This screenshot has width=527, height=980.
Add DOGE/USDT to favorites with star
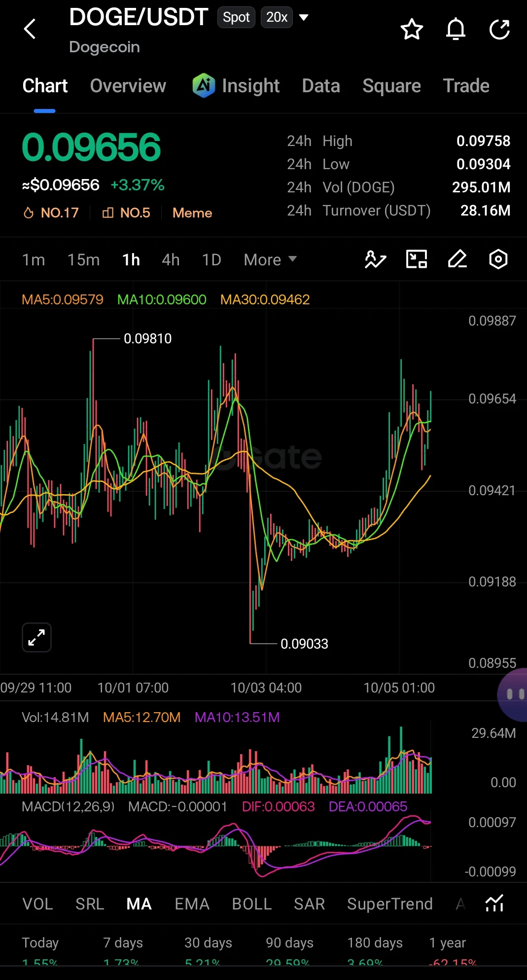point(412,30)
